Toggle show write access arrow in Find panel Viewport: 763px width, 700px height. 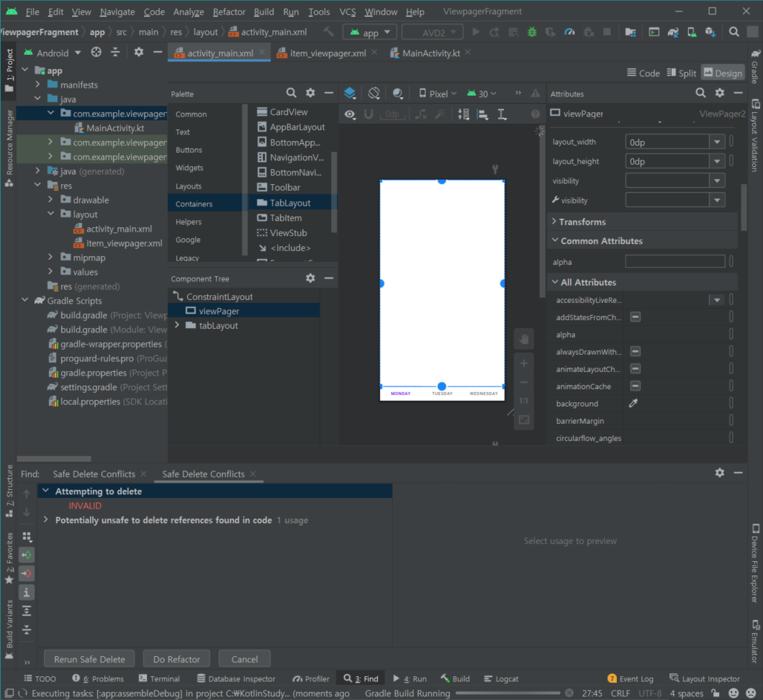pos(27,573)
